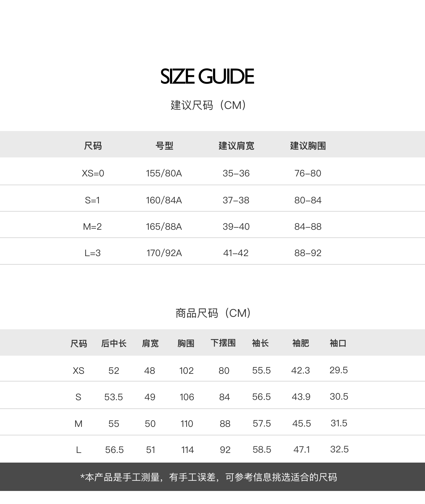
Task: Click the 53.5 back length value
Action: pos(114,397)
